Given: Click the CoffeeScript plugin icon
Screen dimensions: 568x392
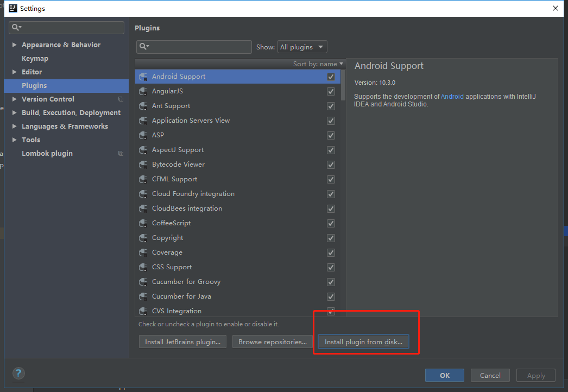Looking at the screenshot, I should 143,223.
